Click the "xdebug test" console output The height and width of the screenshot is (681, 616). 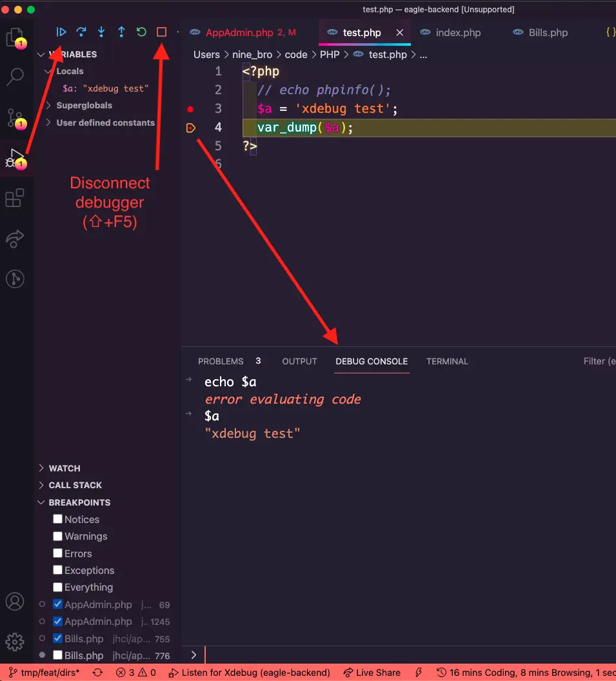pyautogui.click(x=252, y=433)
